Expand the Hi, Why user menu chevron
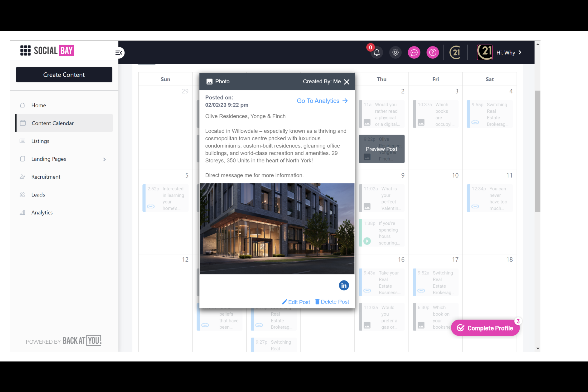This screenshot has width=588, height=392. click(x=520, y=52)
